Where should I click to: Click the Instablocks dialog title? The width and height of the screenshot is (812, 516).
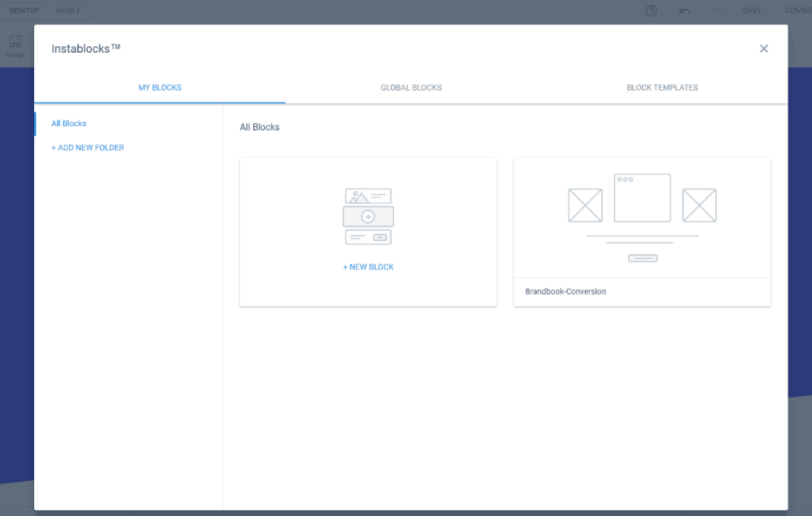[85, 49]
